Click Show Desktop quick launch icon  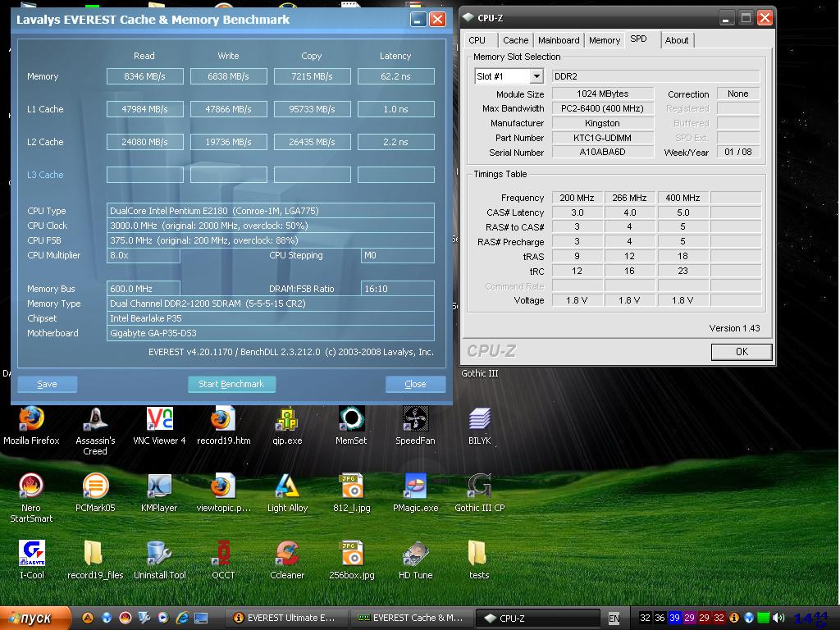click(x=201, y=618)
